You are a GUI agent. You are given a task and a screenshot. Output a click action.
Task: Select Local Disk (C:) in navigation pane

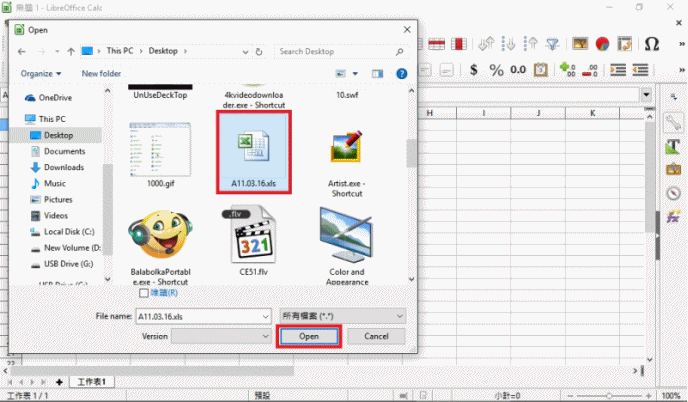click(62, 232)
